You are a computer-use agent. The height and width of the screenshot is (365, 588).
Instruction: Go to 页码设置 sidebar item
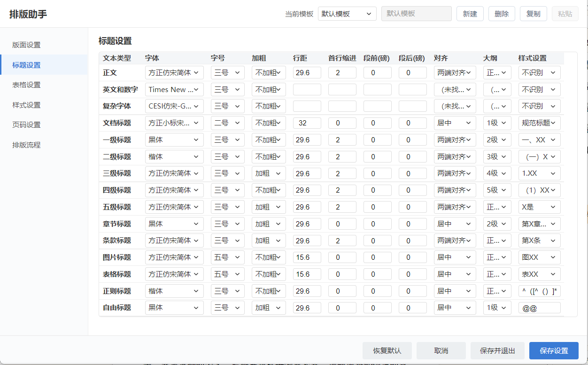[27, 125]
